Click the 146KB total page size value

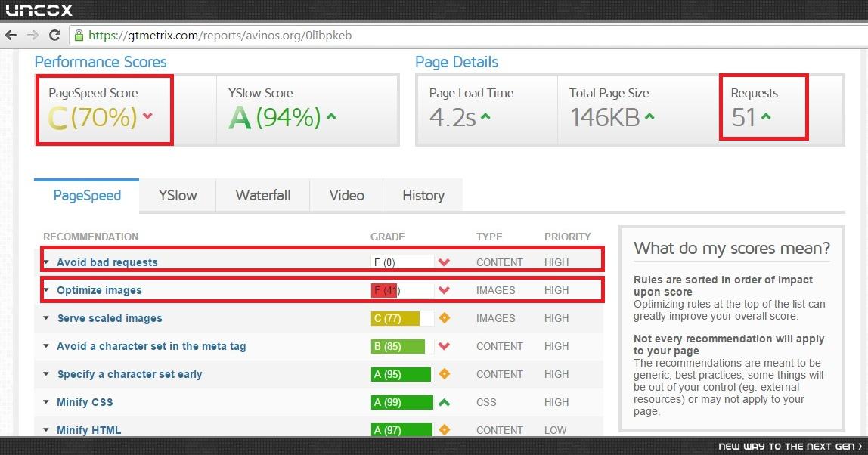click(605, 117)
